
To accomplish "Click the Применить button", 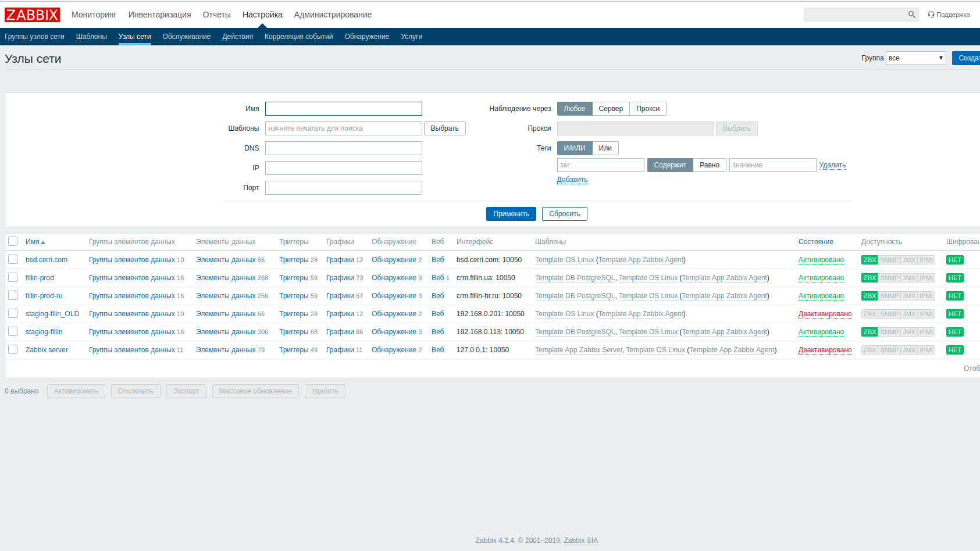I will pyautogui.click(x=511, y=214).
